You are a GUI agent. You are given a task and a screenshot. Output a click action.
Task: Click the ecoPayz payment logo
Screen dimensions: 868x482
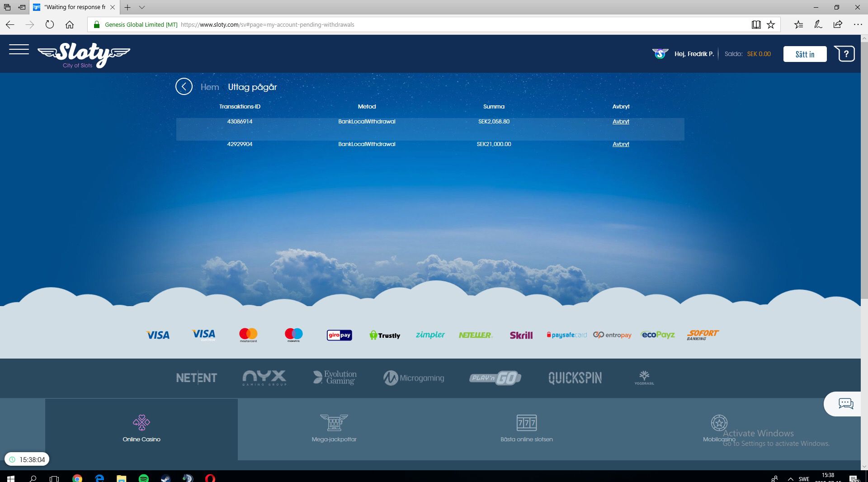(658, 335)
